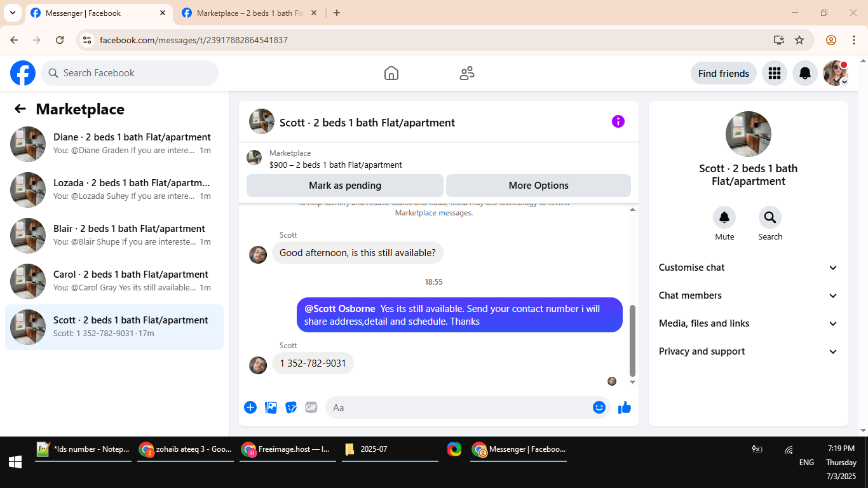The width and height of the screenshot is (868, 488).
Task: Go back in browser history
Action: coord(14,40)
